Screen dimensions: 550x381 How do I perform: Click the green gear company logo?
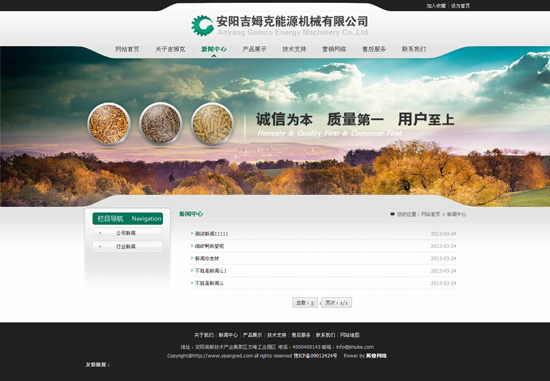click(x=202, y=25)
